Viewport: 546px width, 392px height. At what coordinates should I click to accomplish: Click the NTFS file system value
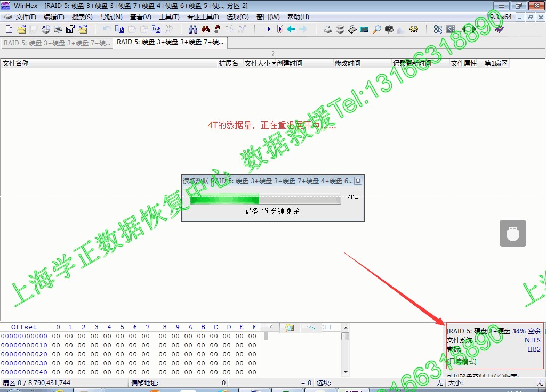[x=533, y=340]
